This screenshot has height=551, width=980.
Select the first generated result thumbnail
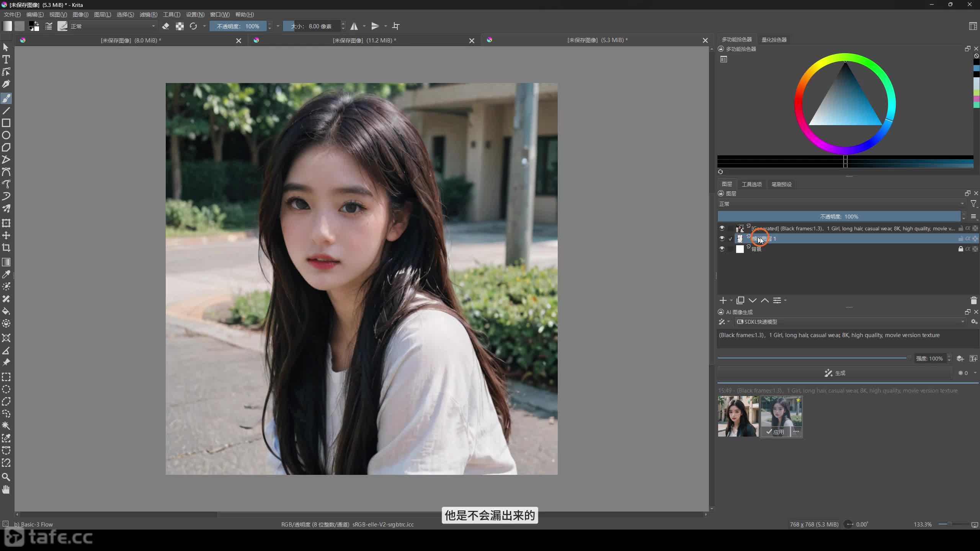(738, 416)
